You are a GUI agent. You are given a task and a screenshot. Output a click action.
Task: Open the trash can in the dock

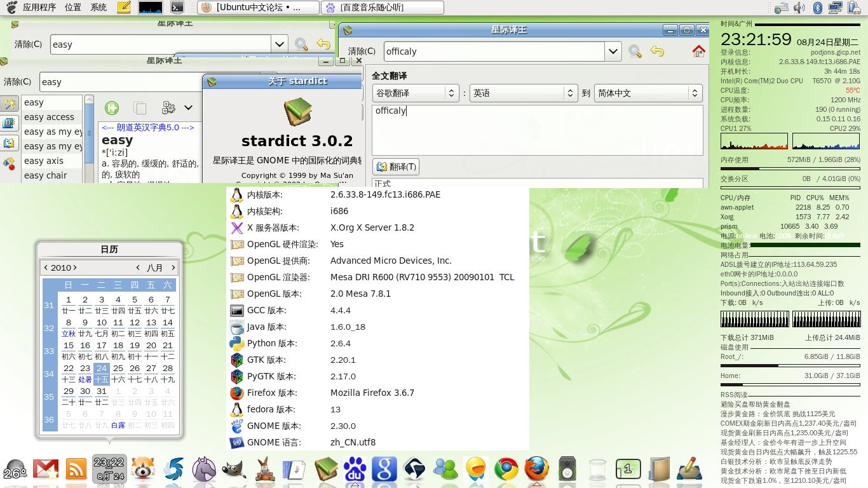point(597,470)
